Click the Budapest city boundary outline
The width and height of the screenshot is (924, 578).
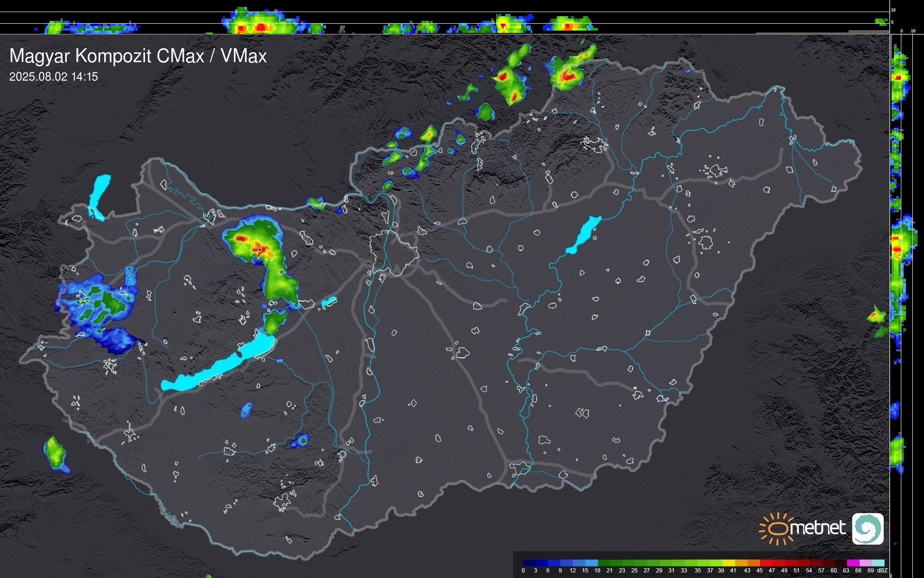pyautogui.click(x=394, y=253)
